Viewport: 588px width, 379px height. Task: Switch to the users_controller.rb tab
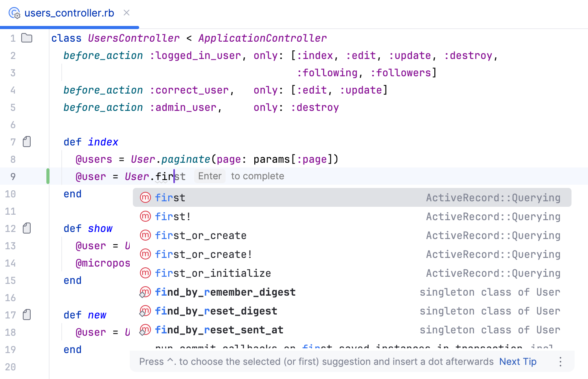(x=69, y=13)
